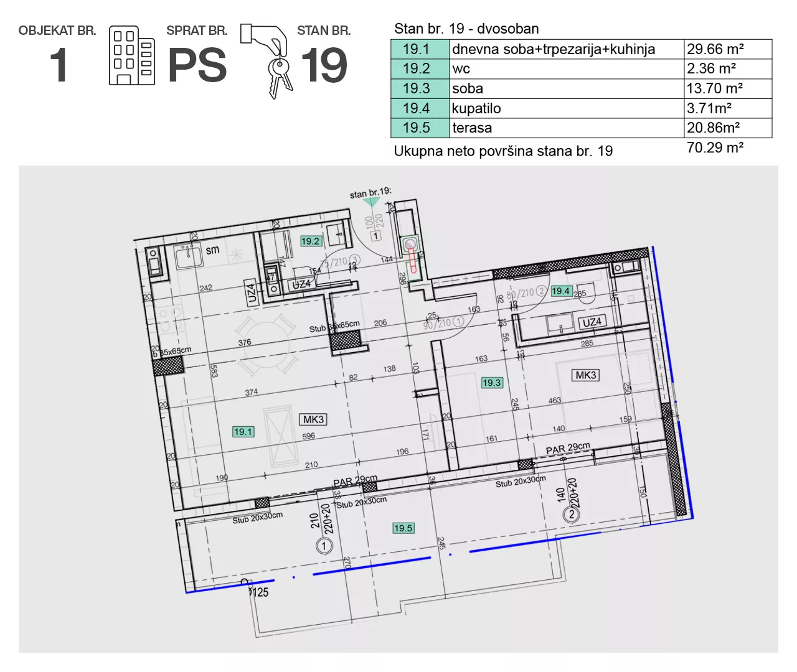Image resolution: width=797 pixels, height=672 pixels.
Task: Select the green 19.1 cell in table
Action: coord(420,49)
